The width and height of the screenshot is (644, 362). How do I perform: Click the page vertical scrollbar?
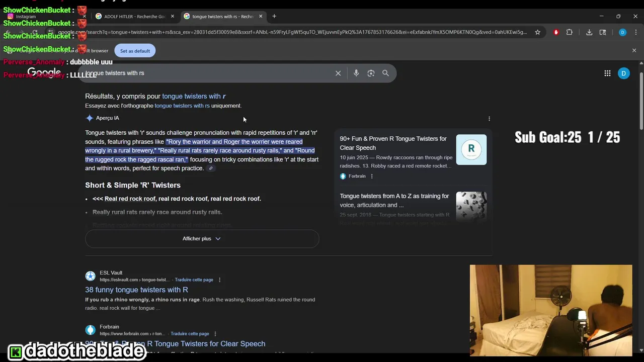point(641,101)
